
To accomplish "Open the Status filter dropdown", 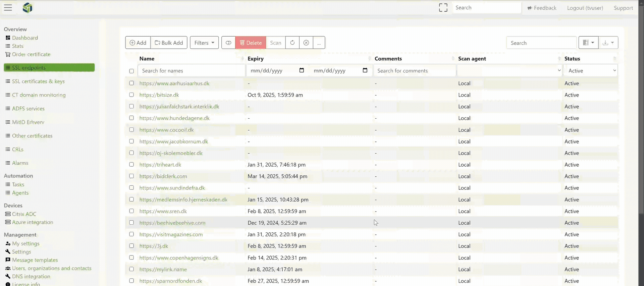I will 591,70.
